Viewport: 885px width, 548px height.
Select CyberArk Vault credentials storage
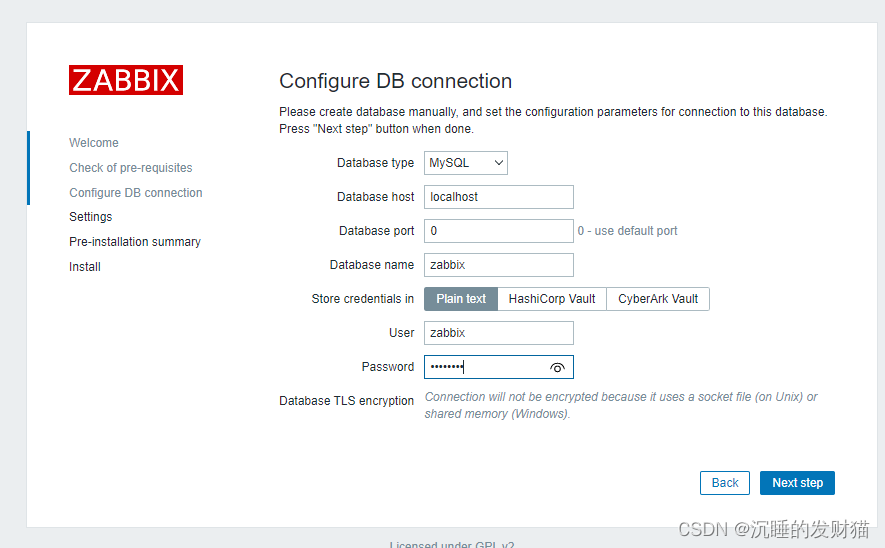[x=658, y=299]
